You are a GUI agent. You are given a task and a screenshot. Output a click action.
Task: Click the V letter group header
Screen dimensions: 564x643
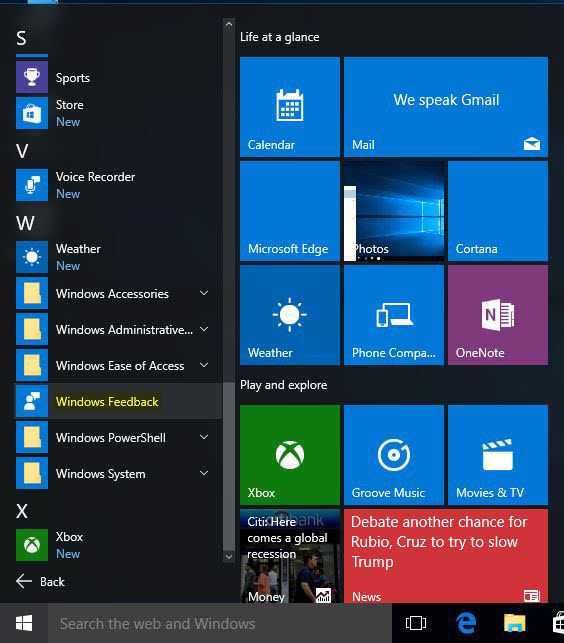coord(22,151)
